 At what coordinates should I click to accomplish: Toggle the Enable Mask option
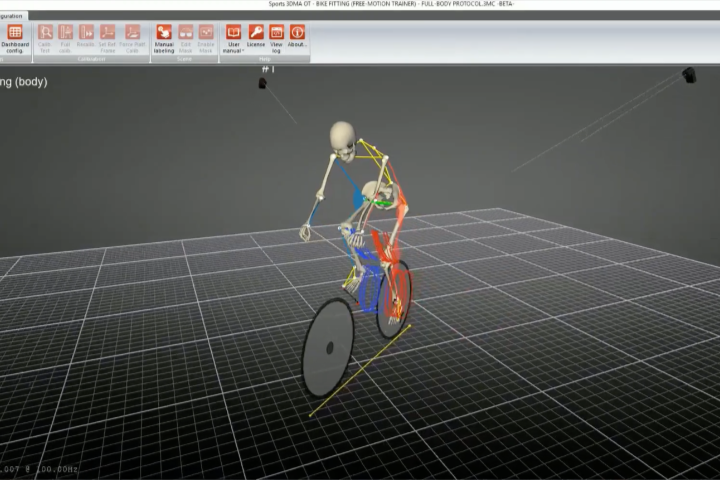click(206, 38)
